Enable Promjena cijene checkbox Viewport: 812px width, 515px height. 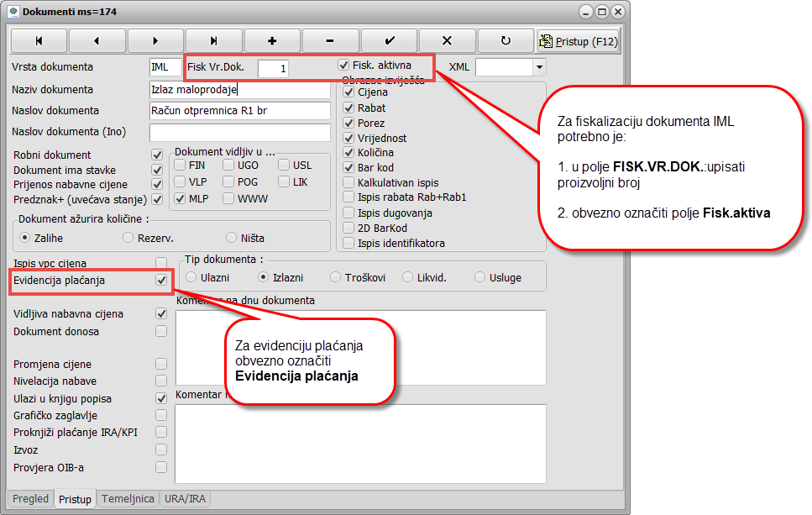click(x=161, y=365)
